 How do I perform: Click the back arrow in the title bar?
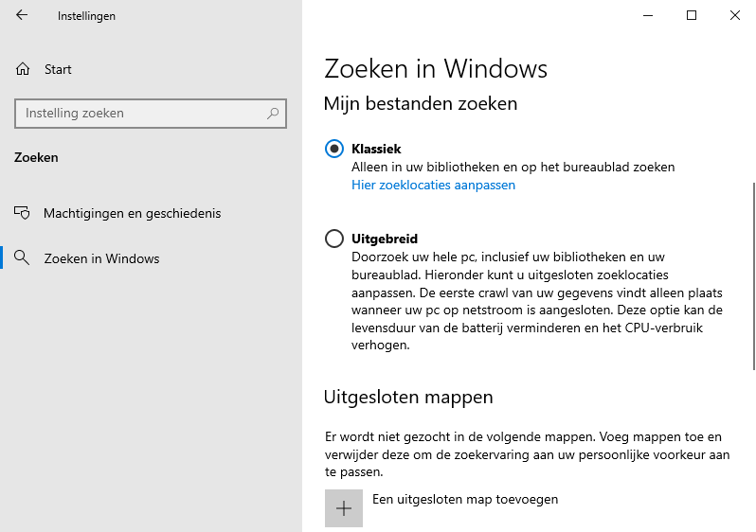tap(22, 16)
